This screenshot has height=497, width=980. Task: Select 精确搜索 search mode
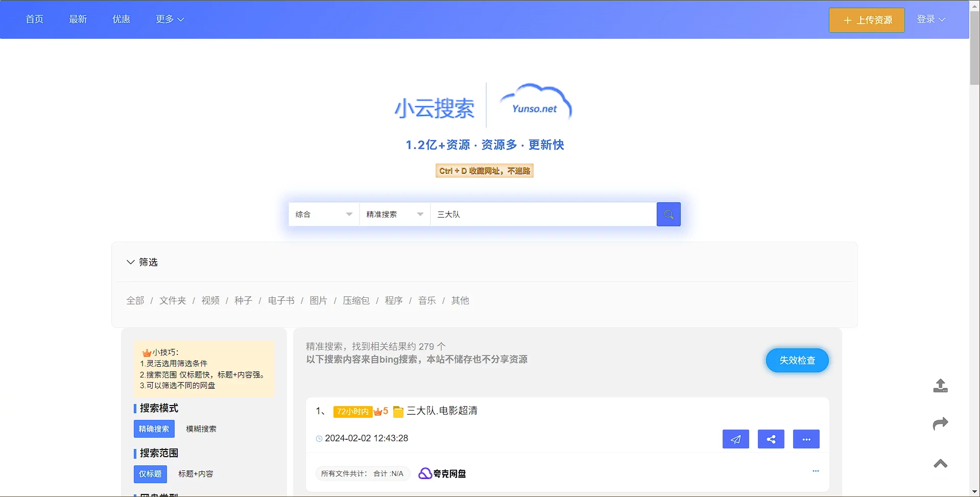click(x=154, y=429)
